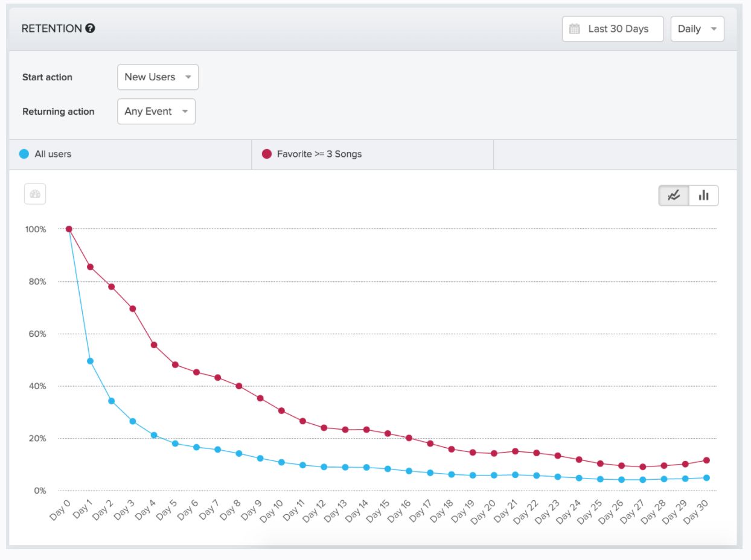Click the red Favorite segment legend dot
The image size is (751, 560).
(267, 154)
